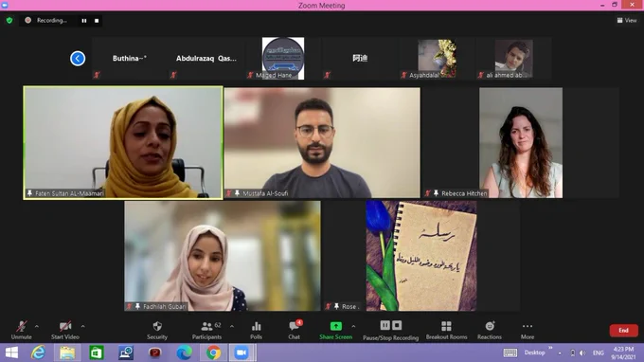
Task: Select the Abdulrazaq Qas... participant tile
Action: (206, 59)
